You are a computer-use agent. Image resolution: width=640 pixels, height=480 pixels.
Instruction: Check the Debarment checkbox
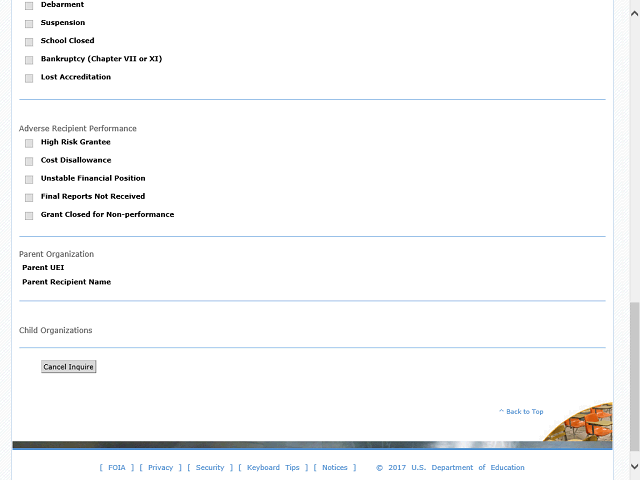coord(29,6)
